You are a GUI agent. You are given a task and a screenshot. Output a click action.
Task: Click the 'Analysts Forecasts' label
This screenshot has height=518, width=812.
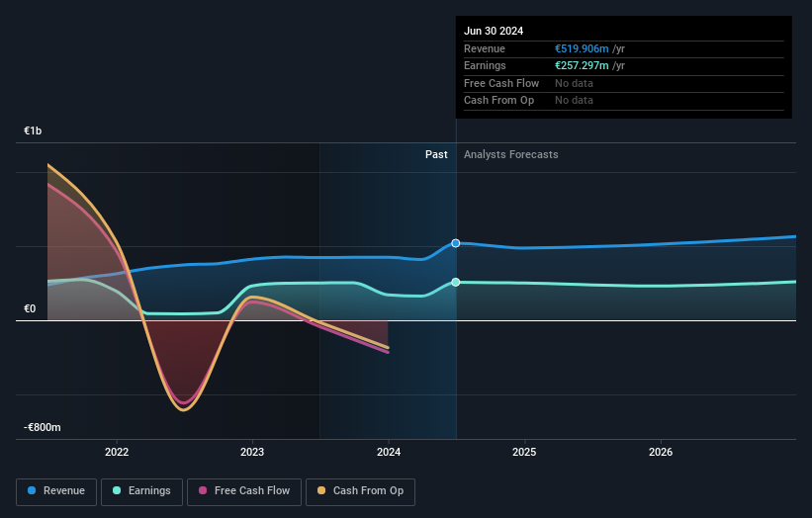tap(510, 154)
